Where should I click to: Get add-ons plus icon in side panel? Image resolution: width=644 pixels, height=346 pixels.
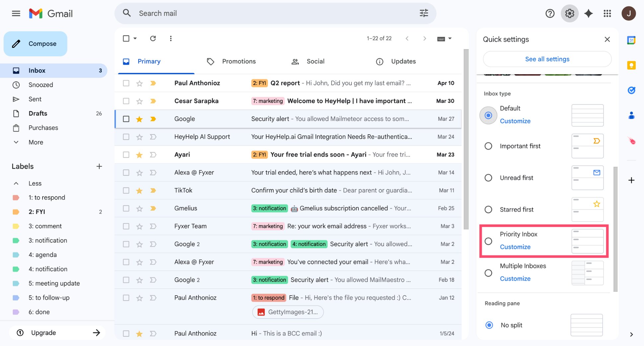(x=631, y=180)
